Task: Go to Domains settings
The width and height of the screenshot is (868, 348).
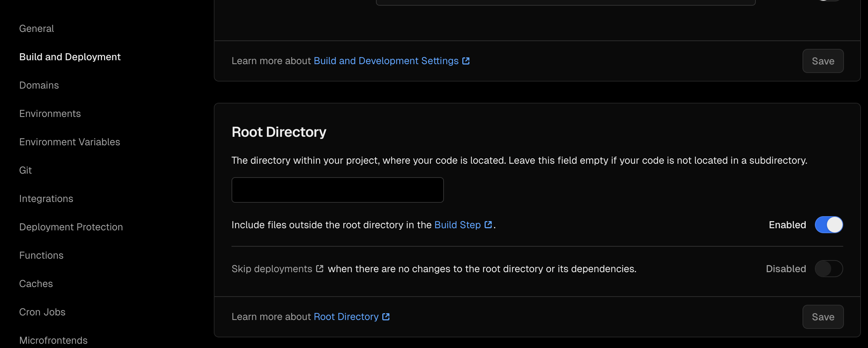Action: tap(39, 85)
